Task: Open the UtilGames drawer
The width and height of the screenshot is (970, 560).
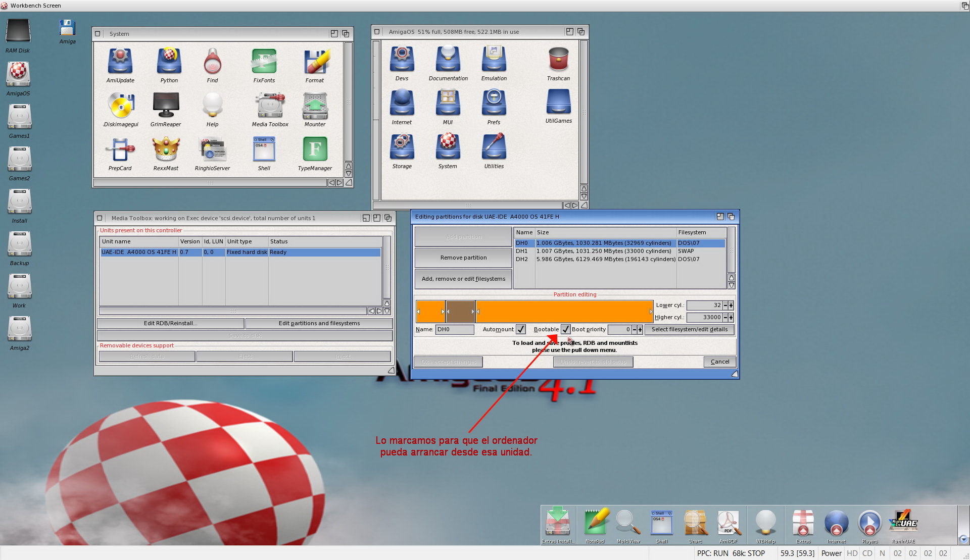Action: [x=558, y=102]
